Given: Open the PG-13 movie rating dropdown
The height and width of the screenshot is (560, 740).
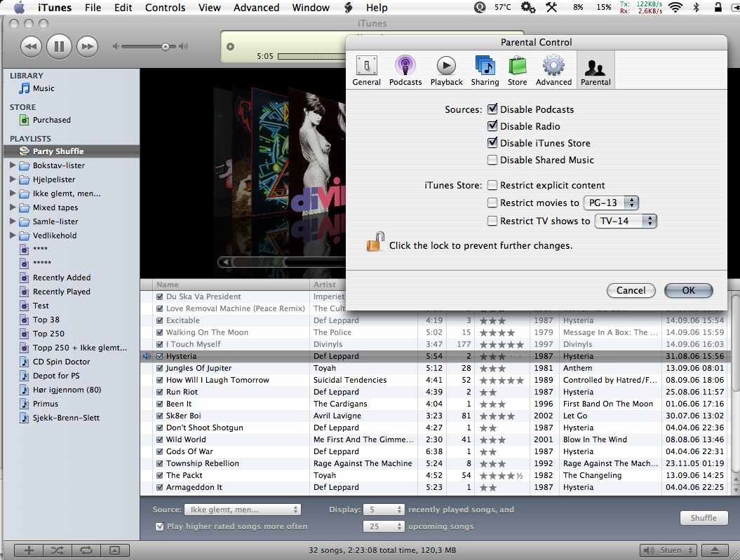Looking at the screenshot, I should click(x=611, y=203).
